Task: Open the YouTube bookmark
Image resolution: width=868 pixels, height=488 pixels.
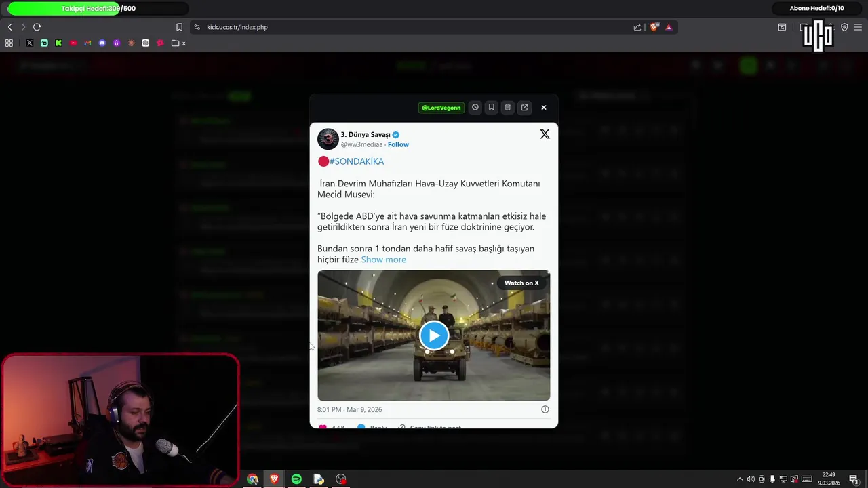Action: 73,43
